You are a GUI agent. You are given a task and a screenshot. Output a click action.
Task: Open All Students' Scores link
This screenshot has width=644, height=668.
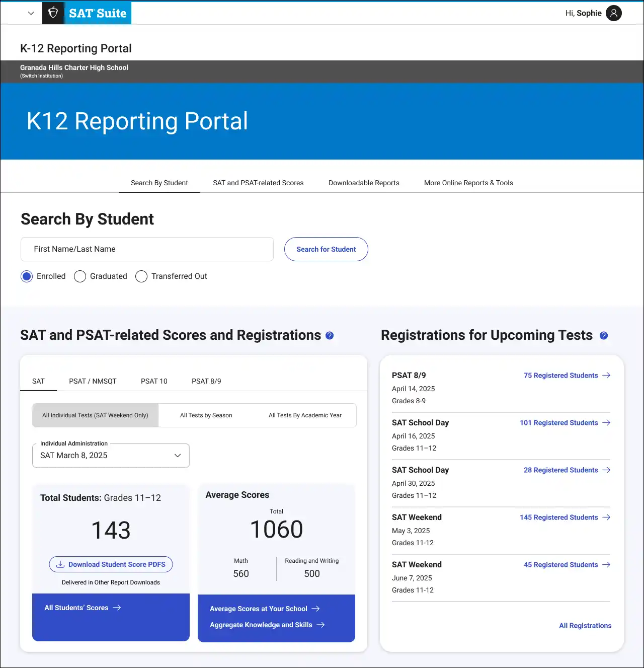83,608
